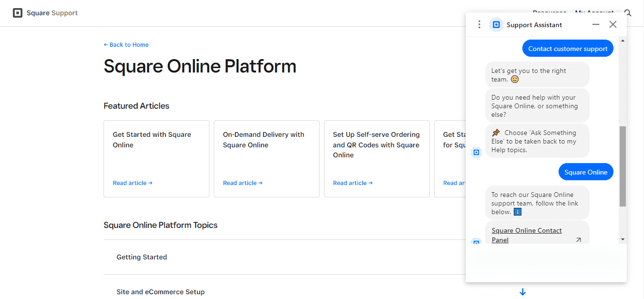Open Square Online Contact Panel link
Image resolution: width=644 pixels, height=299 pixels.
[x=527, y=235]
